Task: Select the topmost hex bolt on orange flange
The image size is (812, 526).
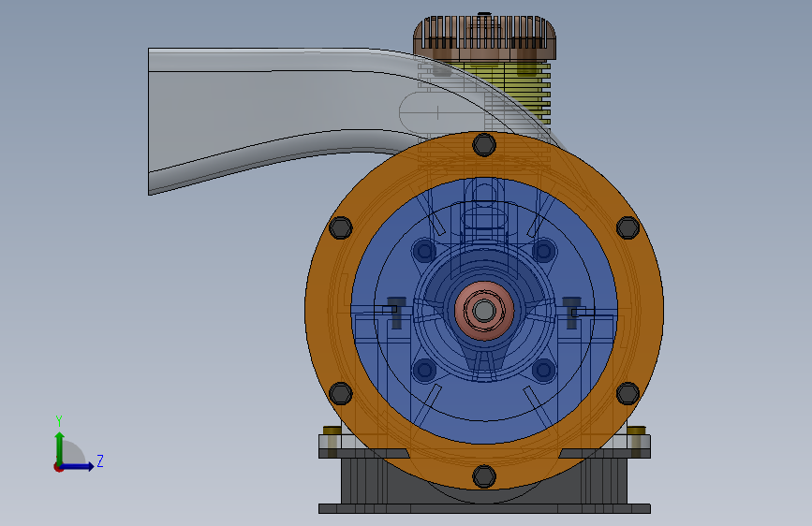Action: (x=484, y=145)
